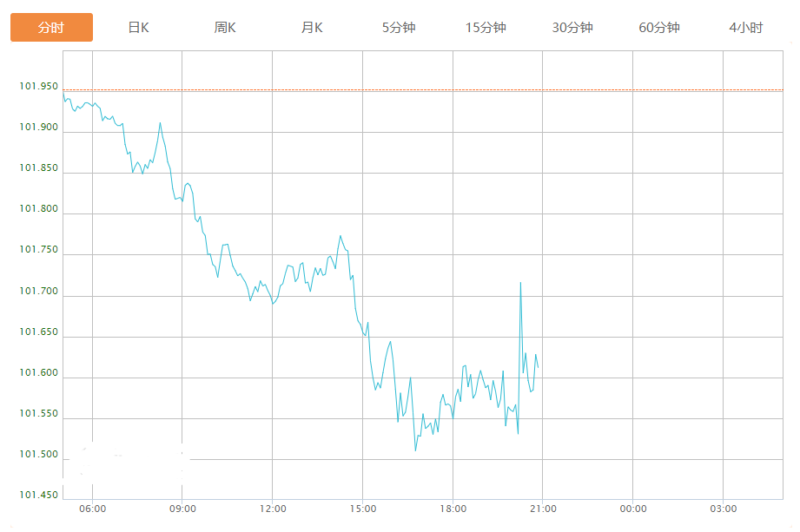Show the 月K chart view
This screenshot has height=532, width=800.
pos(312,28)
